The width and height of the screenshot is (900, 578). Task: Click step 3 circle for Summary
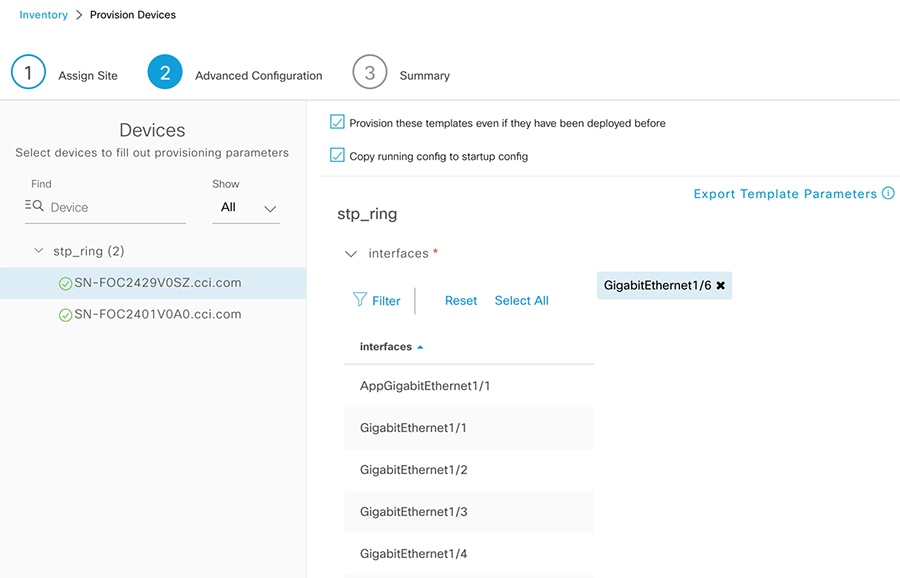coord(370,73)
